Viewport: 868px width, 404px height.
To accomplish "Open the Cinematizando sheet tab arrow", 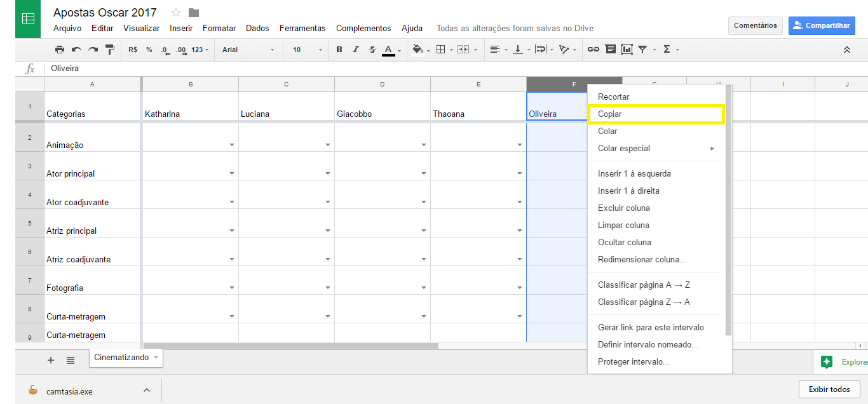I will click(156, 358).
